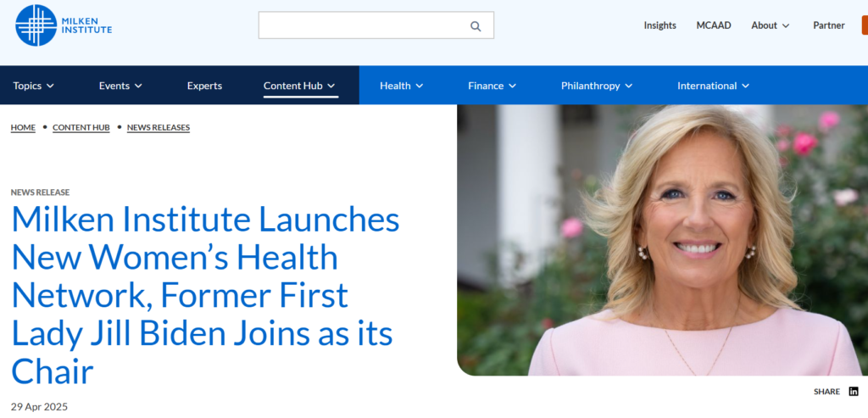Open the Health dropdown menu
The image size is (868, 418).
[401, 86]
